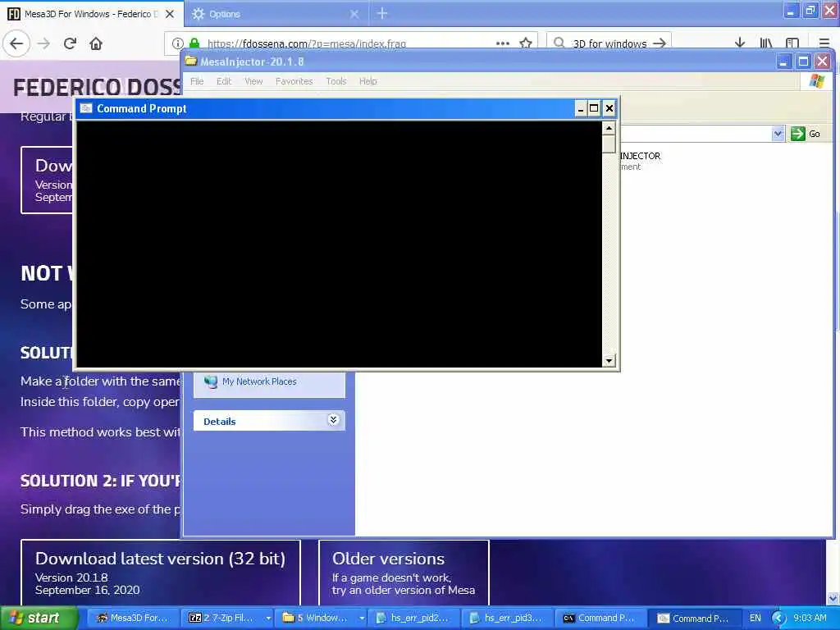Click INJECTOR file item in Explorer
The height and width of the screenshot is (630, 840).
point(640,162)
